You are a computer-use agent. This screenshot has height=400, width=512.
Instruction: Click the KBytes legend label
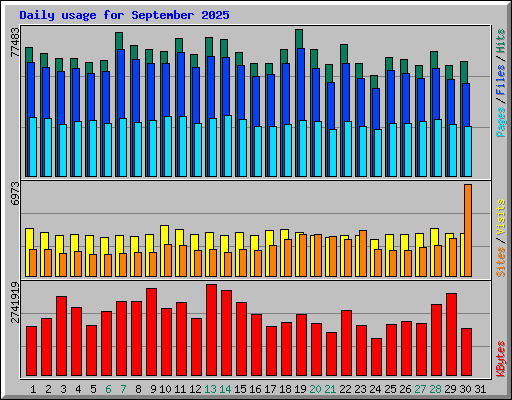501,359
